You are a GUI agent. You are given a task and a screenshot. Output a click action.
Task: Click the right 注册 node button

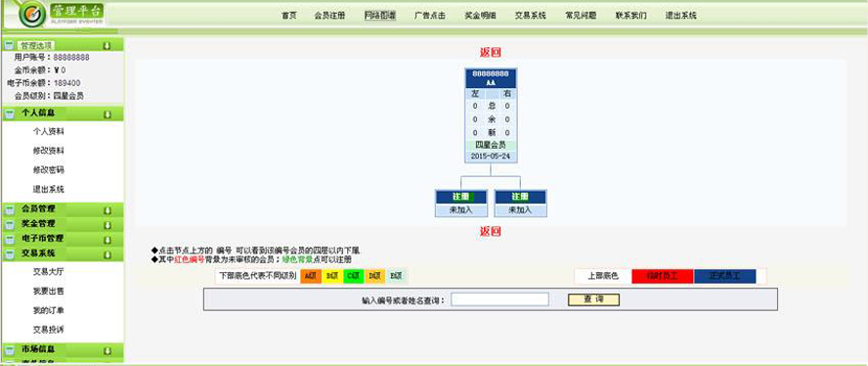click(520, 197)
